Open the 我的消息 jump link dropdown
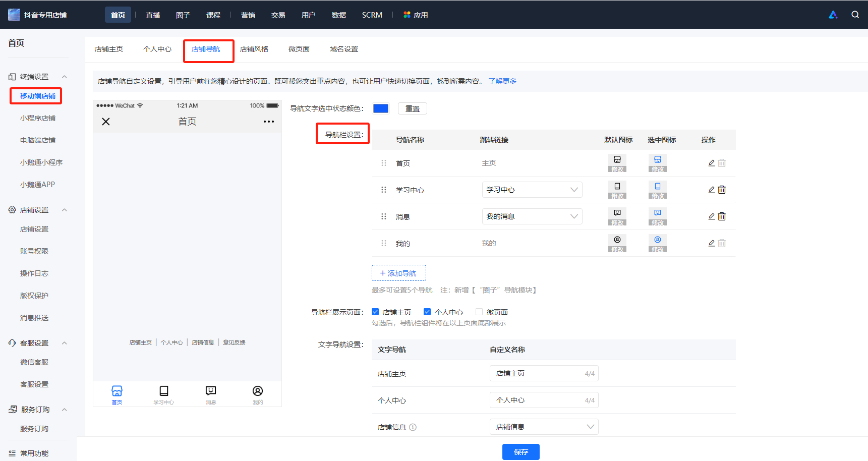 tap(532, 216)
